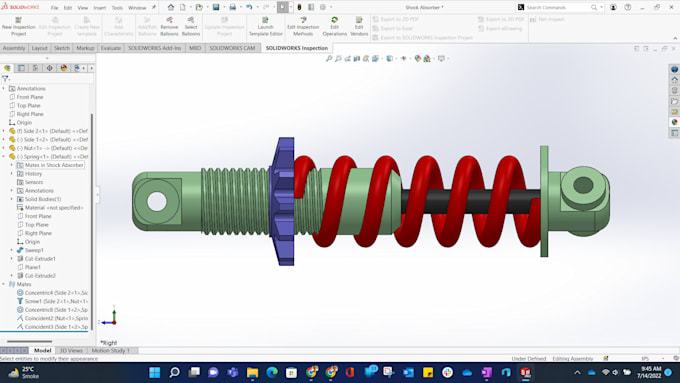Expand the Sweep1 feature node
Screen dimensions: 680x383
tap(12, 250)
